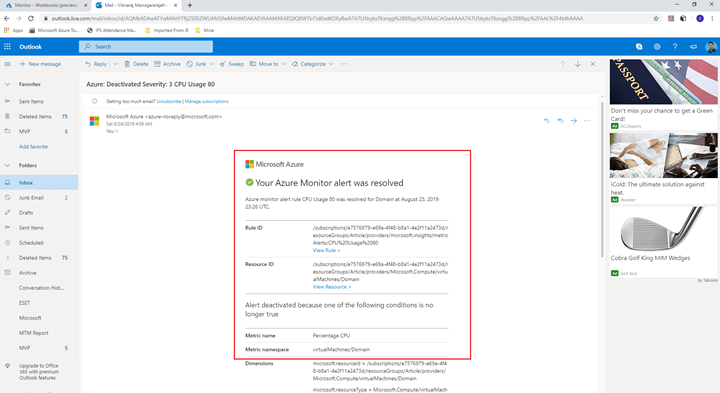The image size is (720, 393).
Task: Open the iCold ad thumbnail
Action: pos(664,156)
